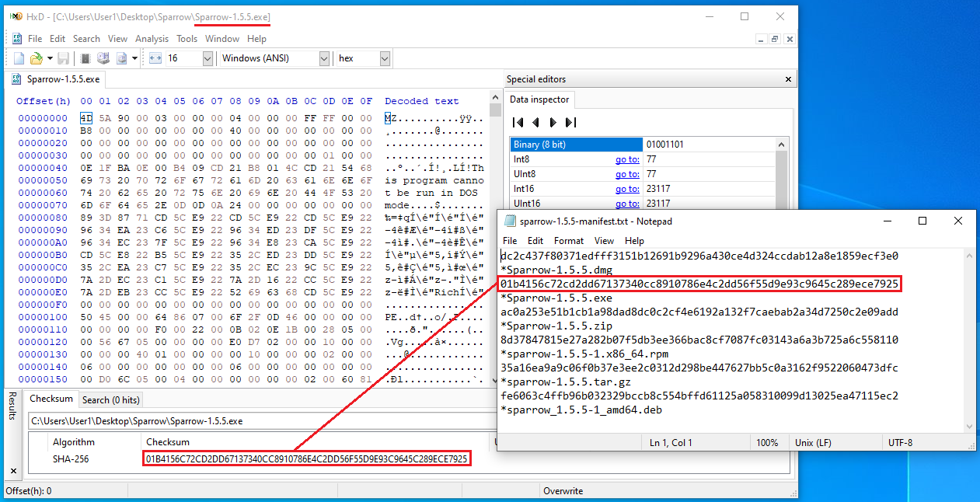This screenshot has height=502, width=980.
Task: Open Notepad Format menu
Action: click(x=569, y=241)
